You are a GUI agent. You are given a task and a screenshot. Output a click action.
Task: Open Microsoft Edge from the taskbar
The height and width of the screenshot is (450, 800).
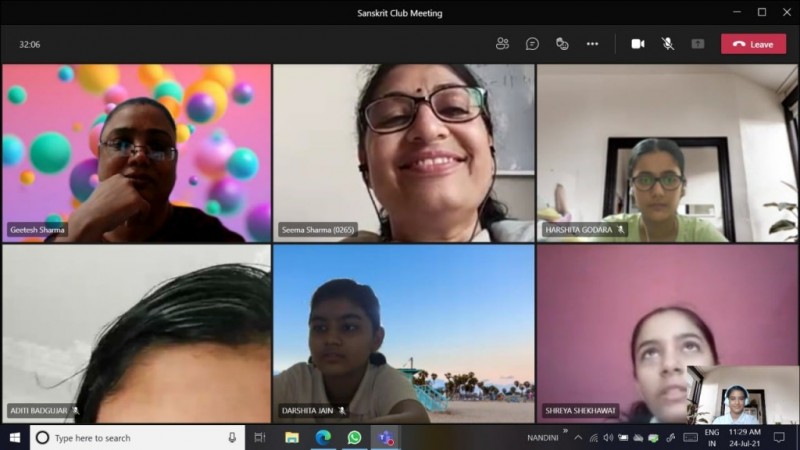pos(323,438)
